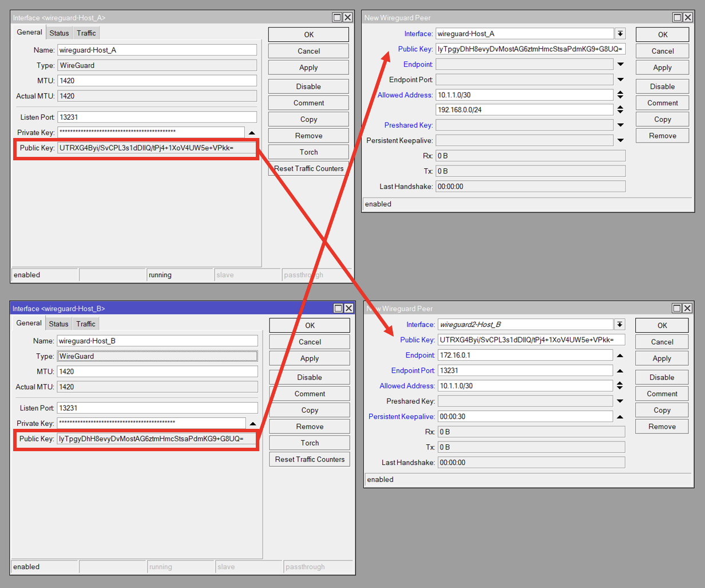Maximize the wireguard-Host_A interface window
This screenshot has width=705, height=588.
(x=337, y=18)
